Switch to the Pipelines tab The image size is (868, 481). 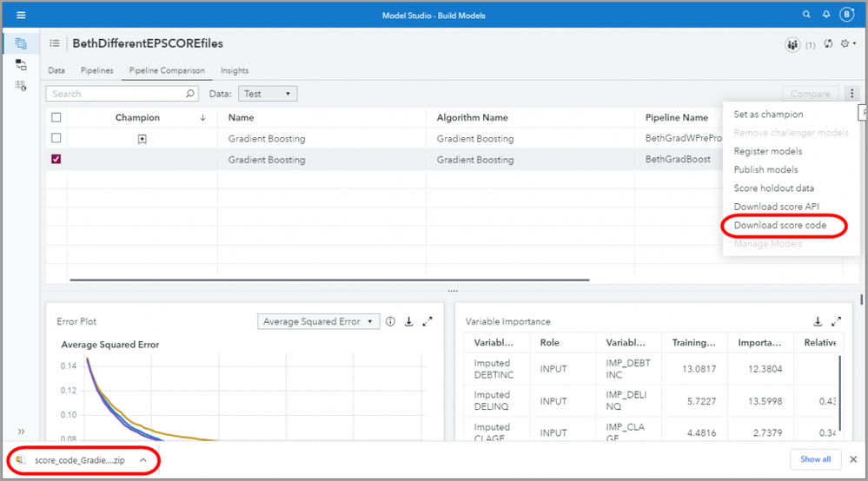[96, 70]
